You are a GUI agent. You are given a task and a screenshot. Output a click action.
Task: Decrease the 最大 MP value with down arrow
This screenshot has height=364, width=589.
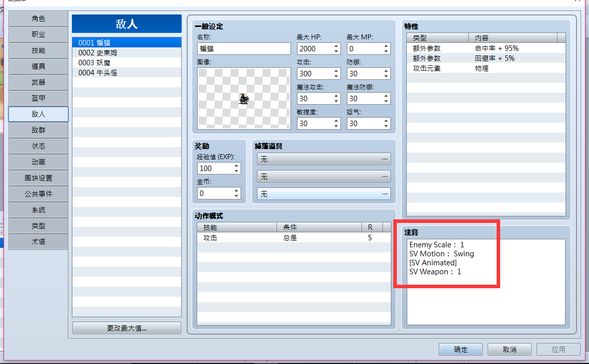click(386, 51)
